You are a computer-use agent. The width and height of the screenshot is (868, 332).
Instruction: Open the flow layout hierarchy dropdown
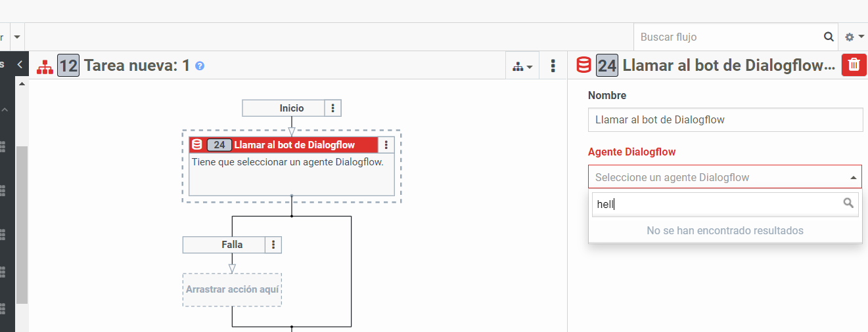[x=522, y=66]
